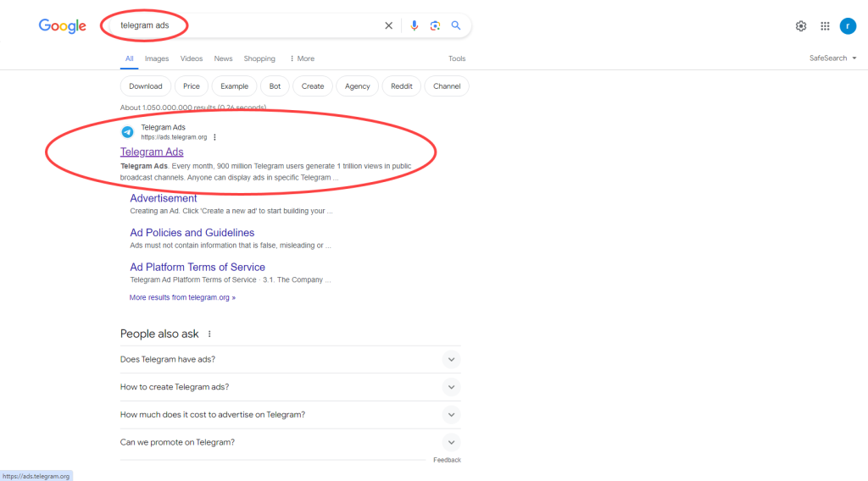Open the Google account avatar
The height and width of the screenshot is (481, 868).
tap(848, 26)
